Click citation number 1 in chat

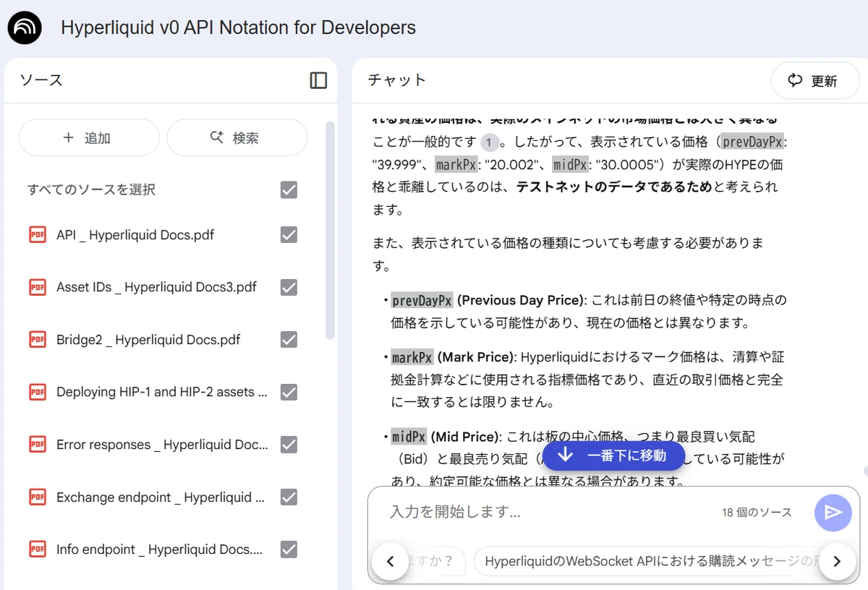coord(490,142)
